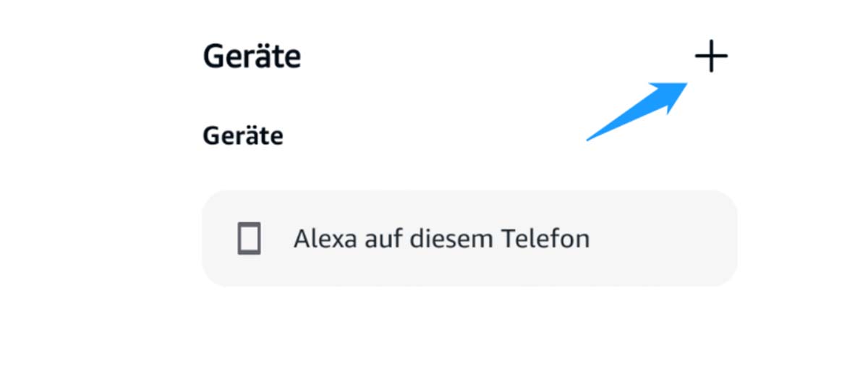Image resolution: width=868 pixels, height=377 pixels.
Task: Add a new device via the + button
Action: click(711, 57)
